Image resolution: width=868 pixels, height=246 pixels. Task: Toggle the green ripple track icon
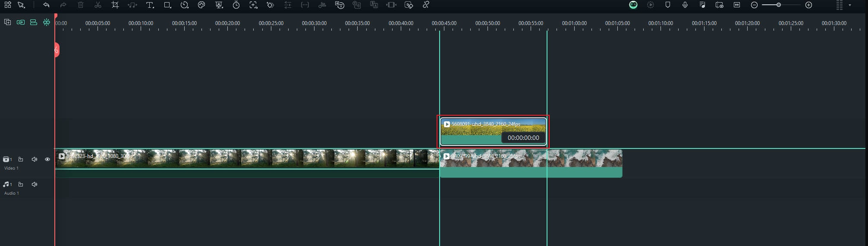33,22
